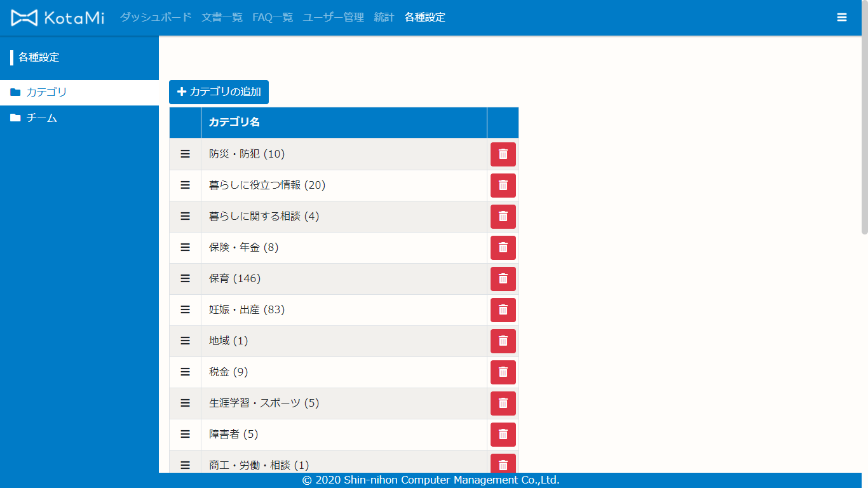Open ダッシュボード from the navigation bar
The height and width of the screenshot is (488, 868).
pyautogui.click(x=156, y=18)
